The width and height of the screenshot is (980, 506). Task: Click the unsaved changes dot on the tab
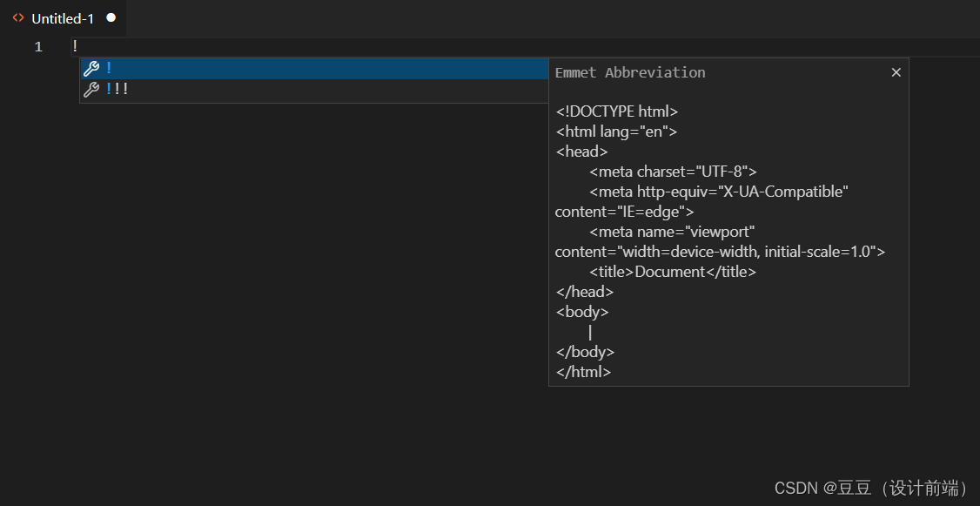click(x=111, y=17)
